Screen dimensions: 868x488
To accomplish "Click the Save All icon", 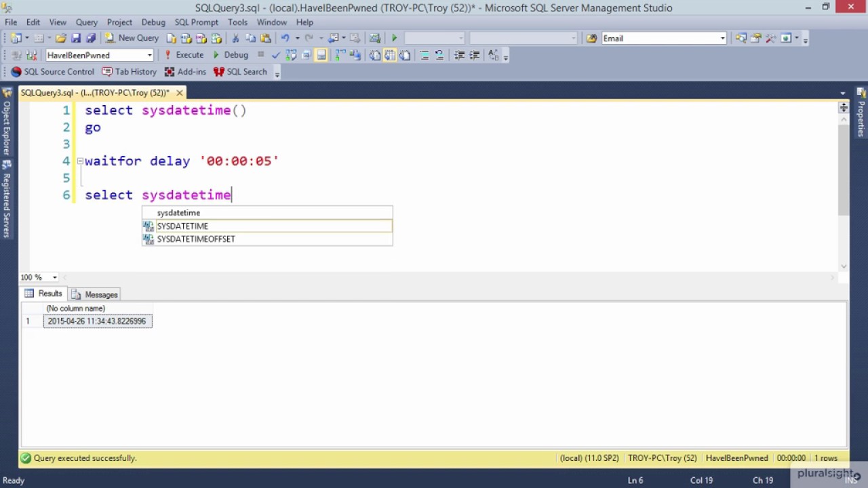I will 90,39.
